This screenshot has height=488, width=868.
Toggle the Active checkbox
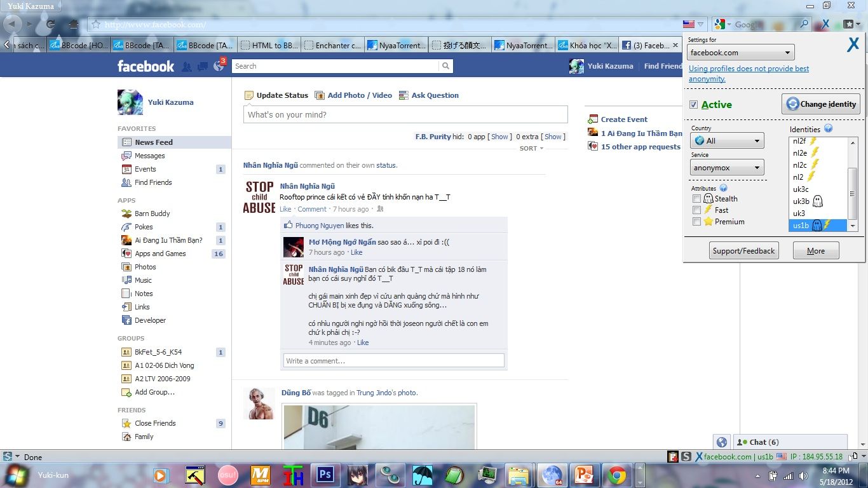tap(694, 105)
